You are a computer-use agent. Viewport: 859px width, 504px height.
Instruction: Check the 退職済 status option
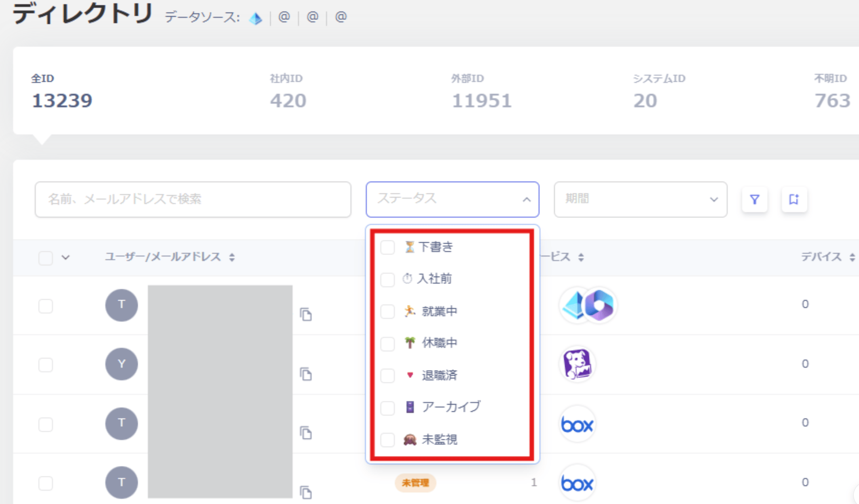point(387,376)
